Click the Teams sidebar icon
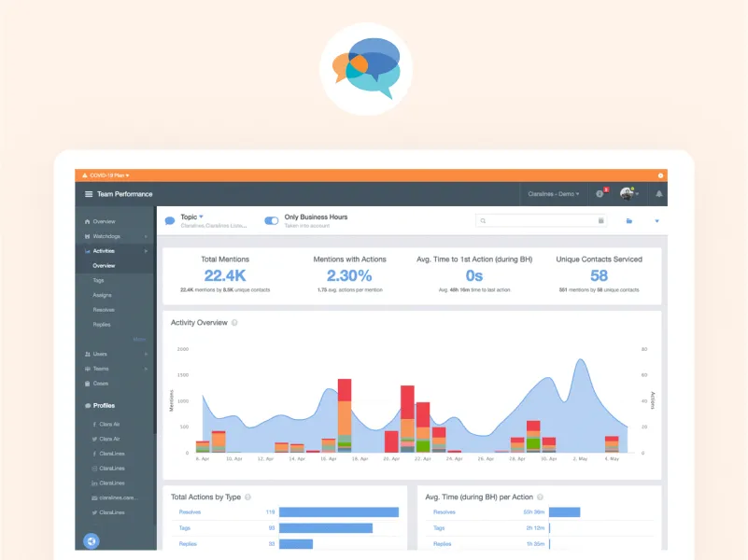Image resolution: width=748 pixels, height=560 pixels. (90, 369)
